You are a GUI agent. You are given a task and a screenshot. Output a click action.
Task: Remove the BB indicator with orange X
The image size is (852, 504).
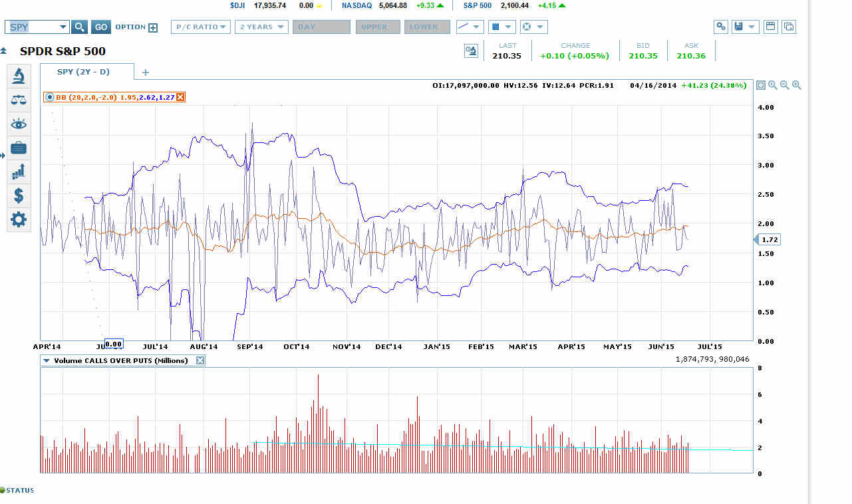tap(180, 97)
